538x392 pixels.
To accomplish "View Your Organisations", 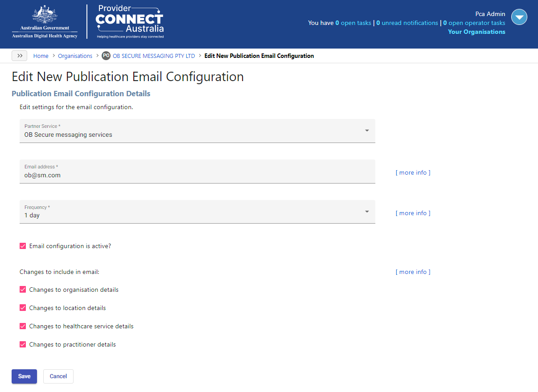I will pos(476,32).
